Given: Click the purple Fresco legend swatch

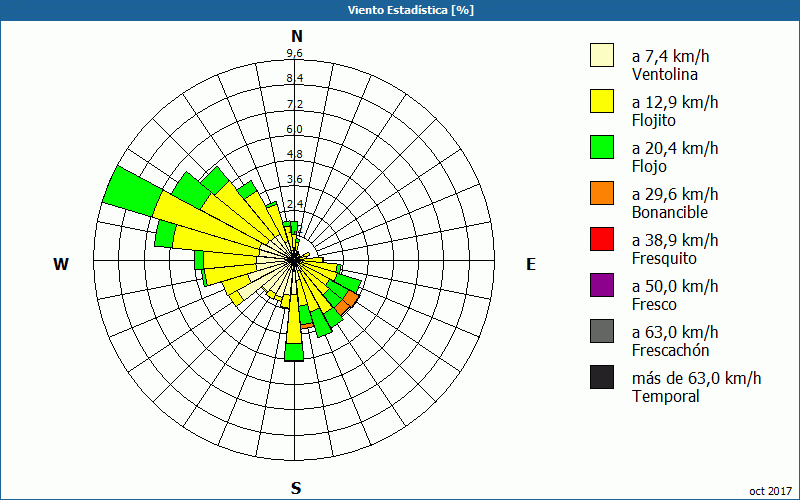Looking at the screenshot, I should (602, 285).
